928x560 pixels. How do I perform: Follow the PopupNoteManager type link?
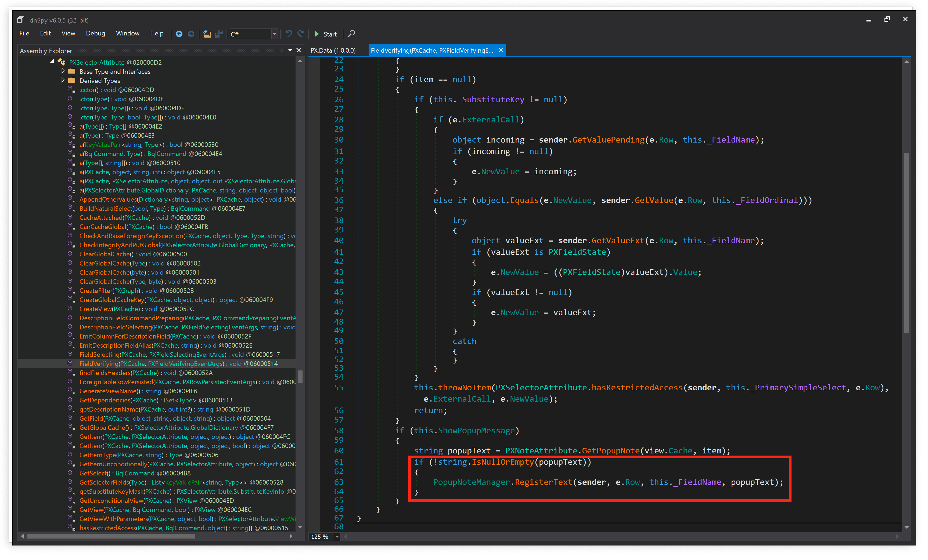(471, 482)
